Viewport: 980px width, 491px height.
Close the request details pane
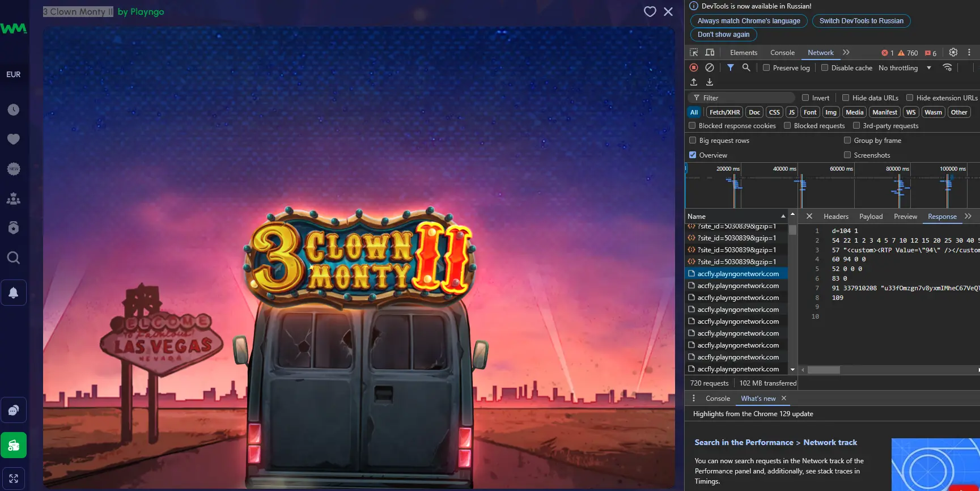click(809, 216)
